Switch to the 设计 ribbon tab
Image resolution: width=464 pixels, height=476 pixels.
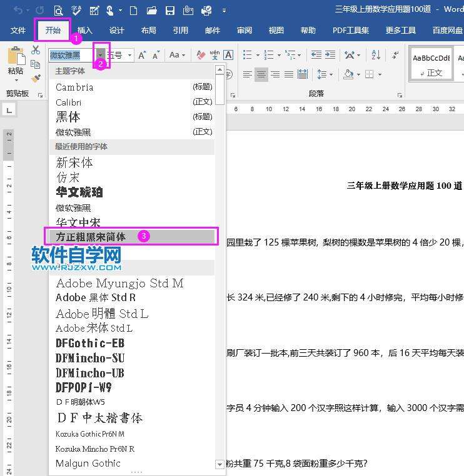[x=117, y=31]
